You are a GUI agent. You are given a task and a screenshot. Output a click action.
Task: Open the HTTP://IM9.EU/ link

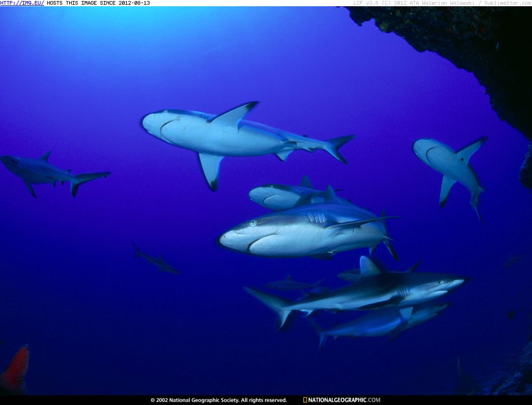[x=22, y=3]
